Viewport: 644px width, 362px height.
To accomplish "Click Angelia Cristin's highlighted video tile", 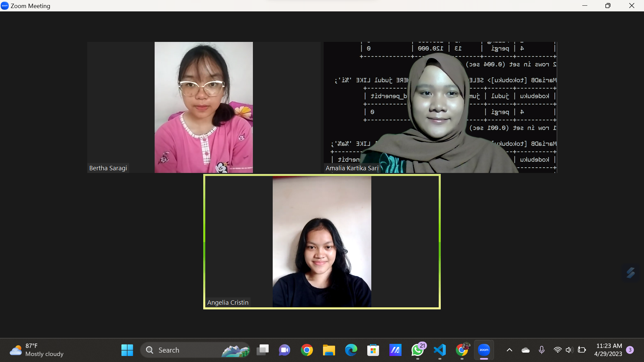I will pyautogui.click(x=322, y=241).
